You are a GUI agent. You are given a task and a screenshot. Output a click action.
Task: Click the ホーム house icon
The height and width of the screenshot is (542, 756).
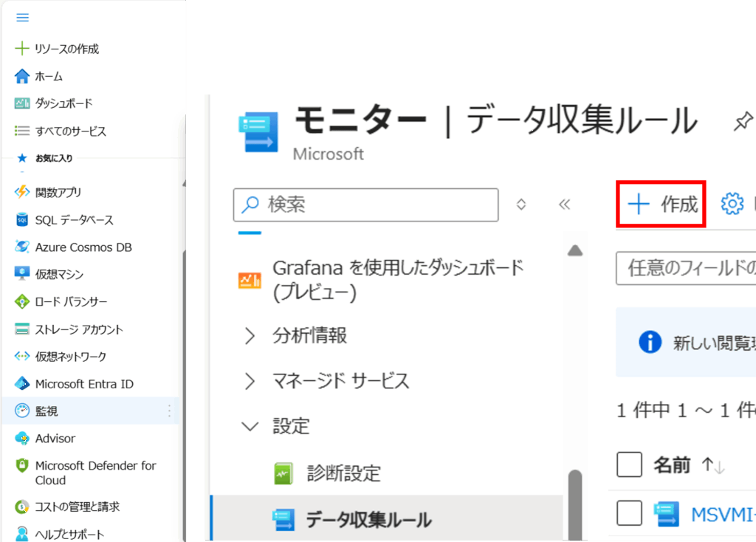coord(22,76)
